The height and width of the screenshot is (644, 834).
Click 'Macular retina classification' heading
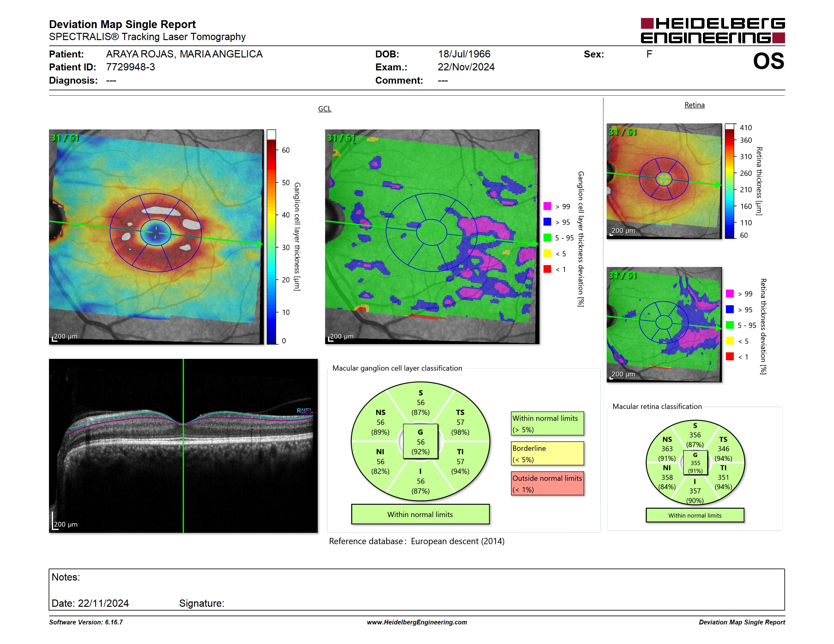(x=657, y=407)
